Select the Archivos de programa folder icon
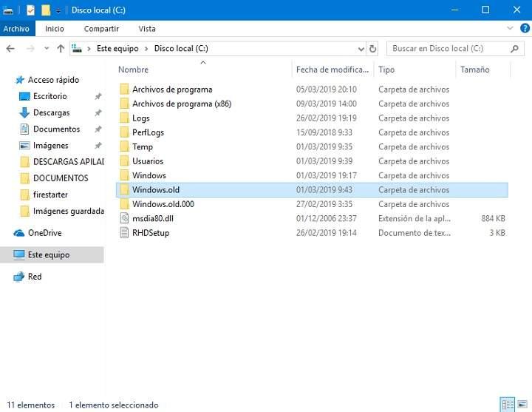The width and height of the screenshot is (532, 412). [x=125, y=90]
